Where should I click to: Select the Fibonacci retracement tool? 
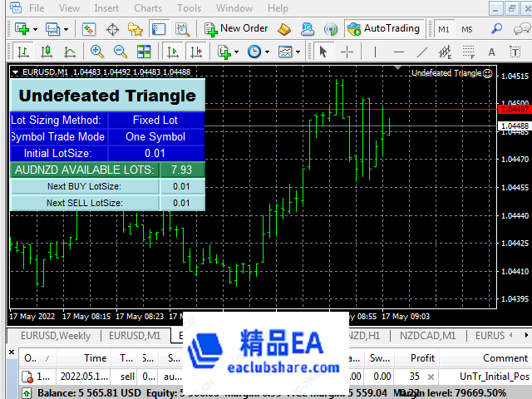pos(469,52)
